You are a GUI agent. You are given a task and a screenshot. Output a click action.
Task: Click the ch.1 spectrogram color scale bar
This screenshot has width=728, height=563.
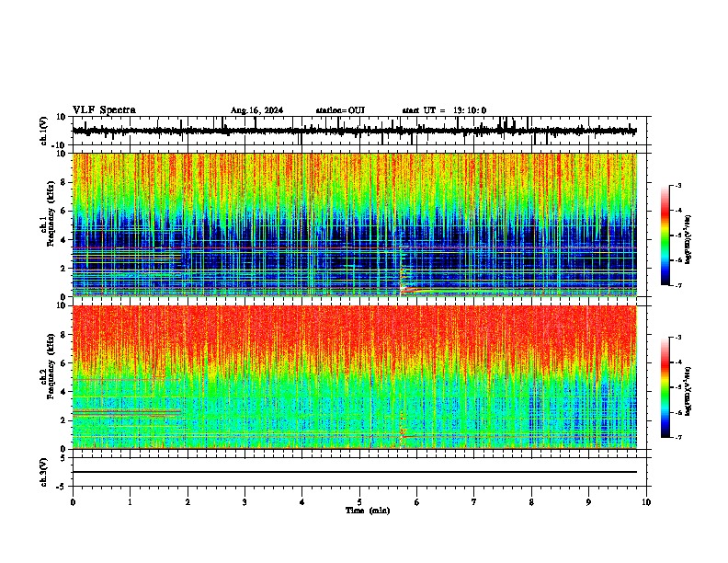click(665, 236)
